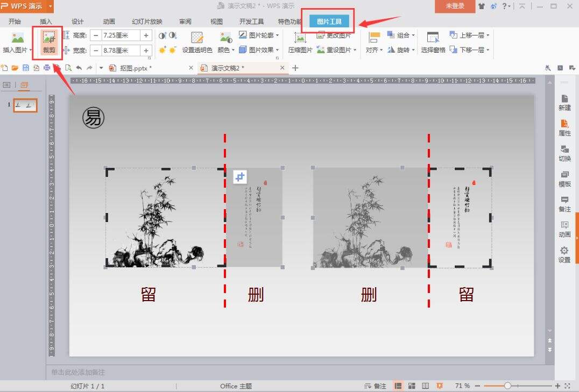Click the open folder icon in quick toolbar
This screenshot has width=579, height=392.
tap(15, 68)
